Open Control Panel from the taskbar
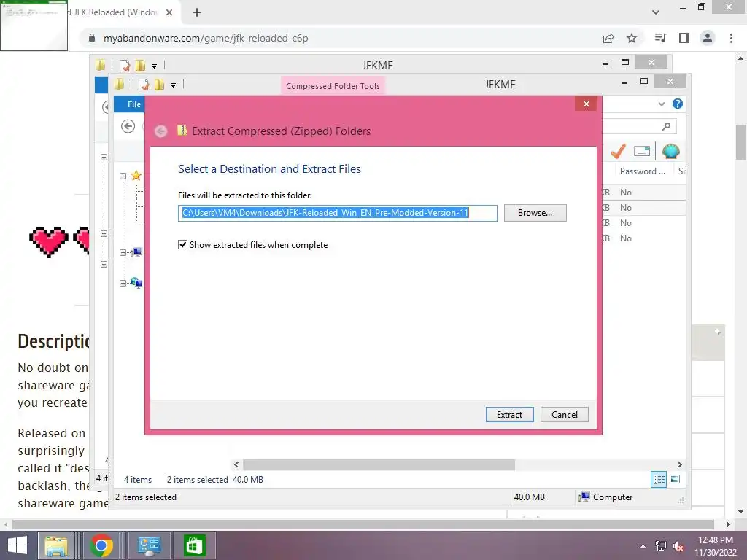 (x=149, y=545)
